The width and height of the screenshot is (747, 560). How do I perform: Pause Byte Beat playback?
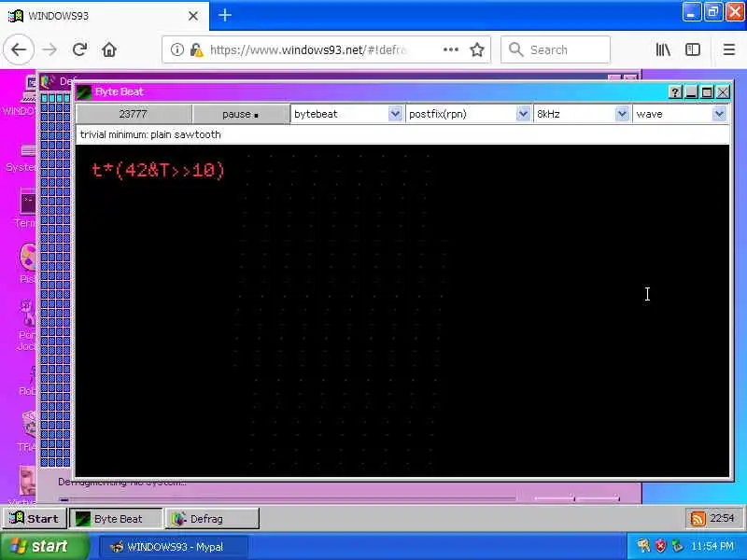pos(241,114)
